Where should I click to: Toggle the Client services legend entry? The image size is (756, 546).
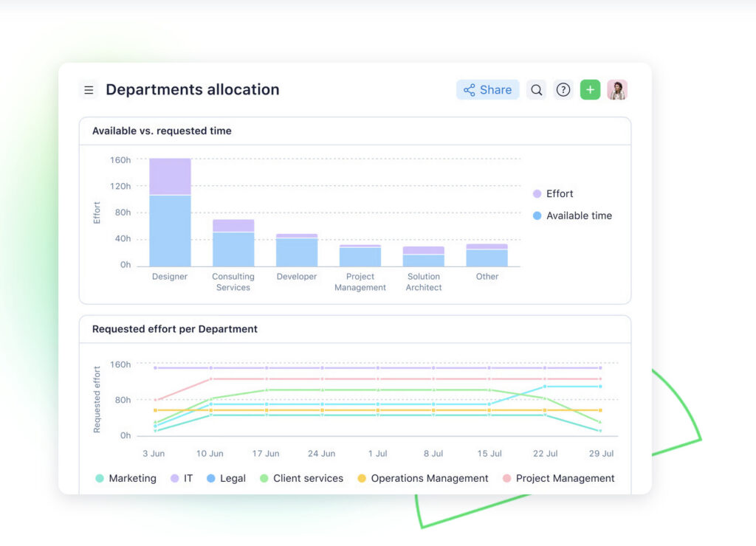coord(301,479)
